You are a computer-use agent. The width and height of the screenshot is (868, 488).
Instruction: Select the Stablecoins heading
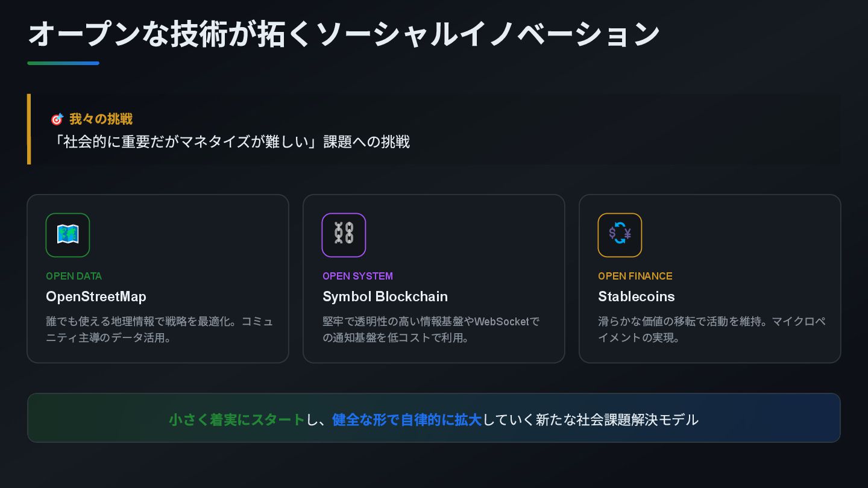pyautogui.click(x=636, y=296)
